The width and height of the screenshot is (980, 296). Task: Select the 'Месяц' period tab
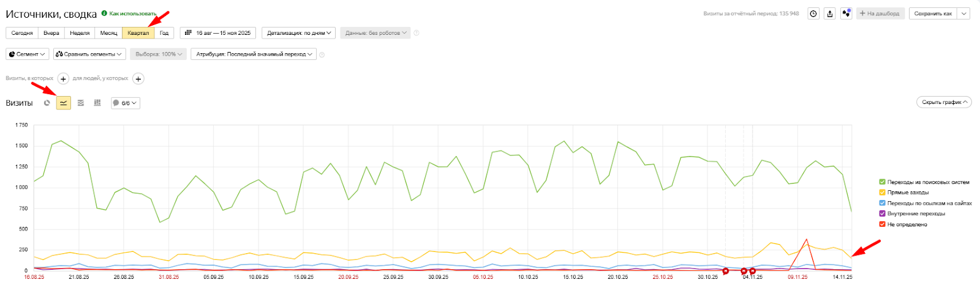click(108, 33)
